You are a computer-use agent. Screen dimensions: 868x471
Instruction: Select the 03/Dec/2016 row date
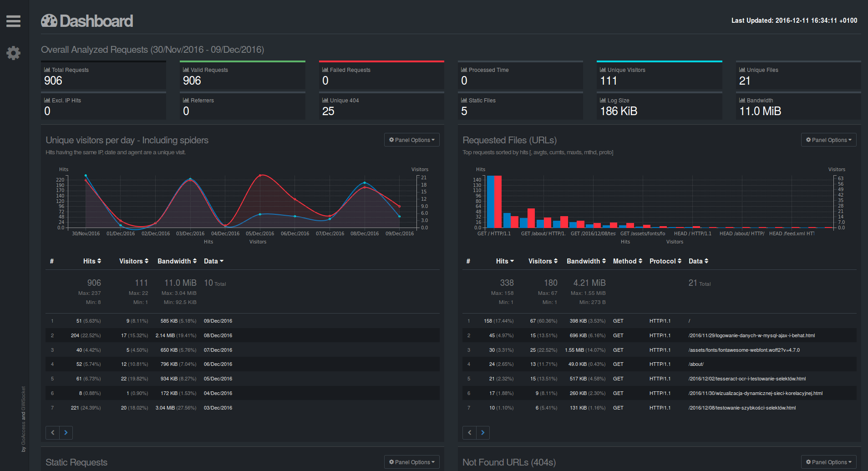point(218,408)
